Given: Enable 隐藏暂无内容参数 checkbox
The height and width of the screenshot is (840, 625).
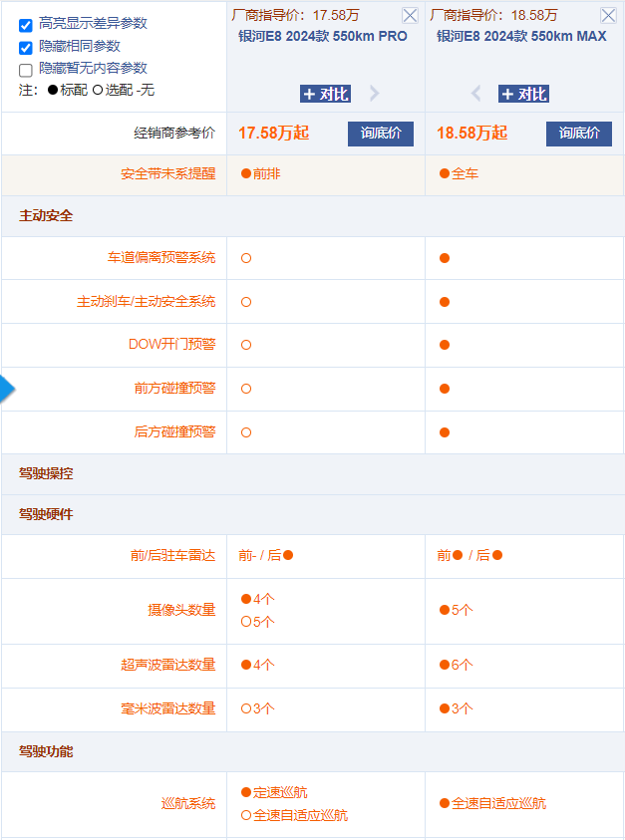Looking at the screenshot, I should pyautogui.click(x=26, y=71).
